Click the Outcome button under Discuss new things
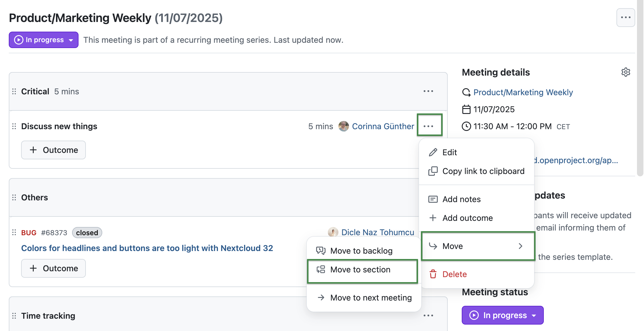644x331 pixels. pos(53,150)
